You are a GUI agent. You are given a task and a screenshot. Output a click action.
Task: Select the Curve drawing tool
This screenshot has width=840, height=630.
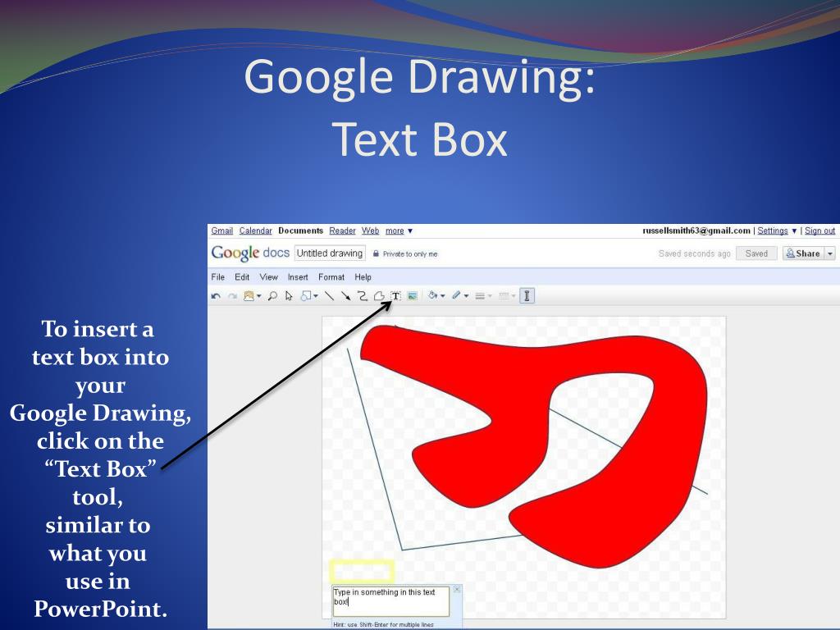pyautogui.click(x=362, y=295)
